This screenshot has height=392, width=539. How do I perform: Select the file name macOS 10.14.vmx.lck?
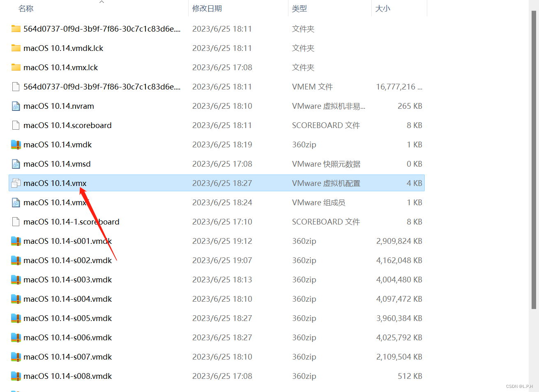(61, 67)
